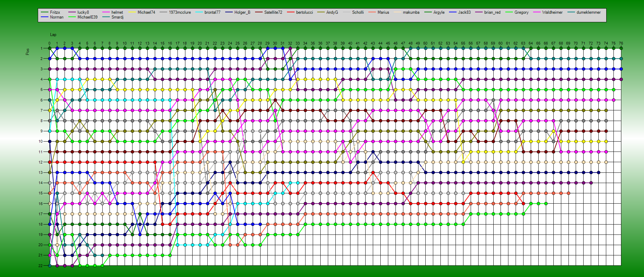Click lap number 0 on the axis
This screenshot has width=644, height=277.
coord(49,44)
